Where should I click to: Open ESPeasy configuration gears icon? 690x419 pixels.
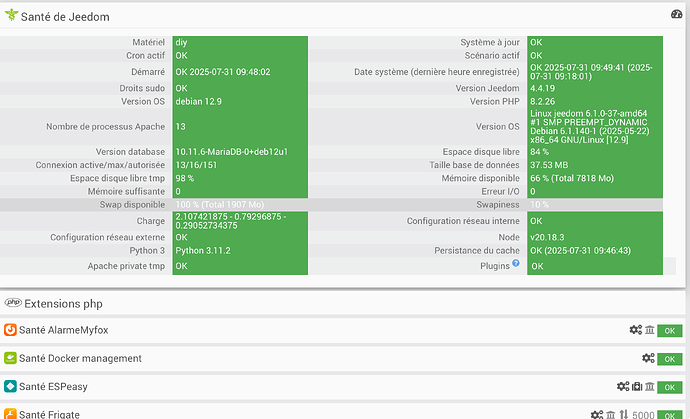pos(623,386)
